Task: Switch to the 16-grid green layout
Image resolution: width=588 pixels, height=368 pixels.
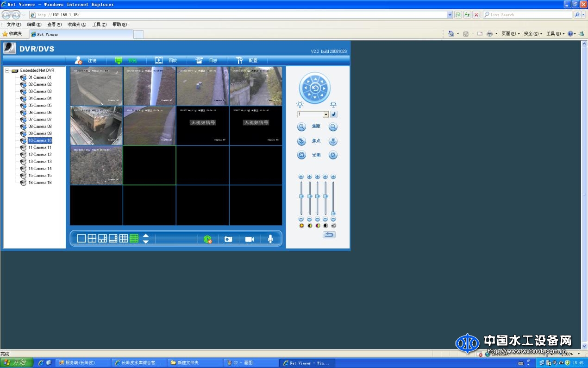Action: click(x=134, y=239)
